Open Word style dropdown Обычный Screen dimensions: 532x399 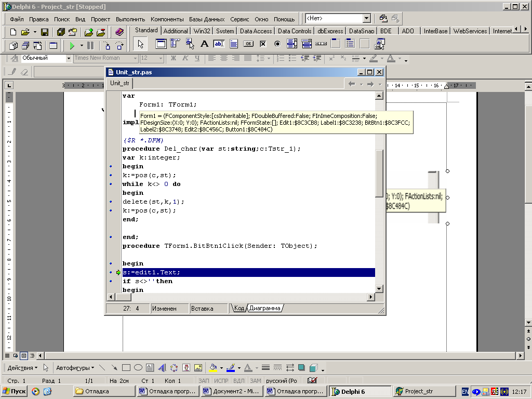click(69, 58)
